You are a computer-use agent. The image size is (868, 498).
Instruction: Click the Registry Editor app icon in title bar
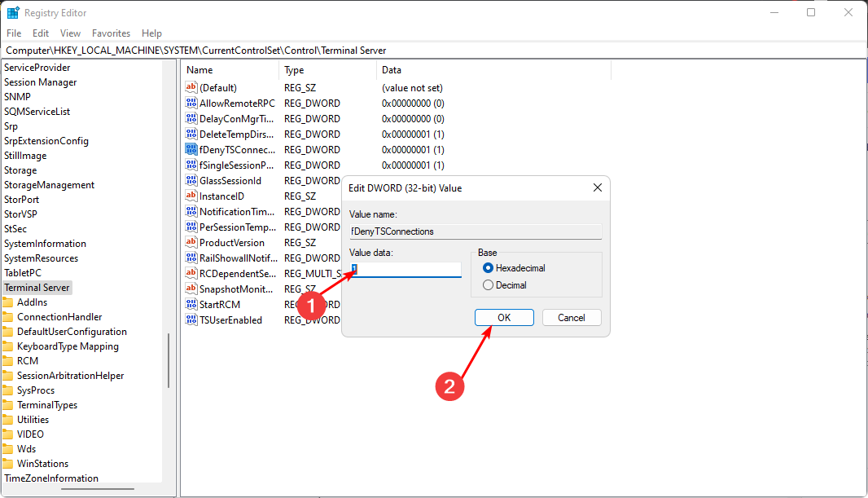pyautogui.click(x=13, y=12)
